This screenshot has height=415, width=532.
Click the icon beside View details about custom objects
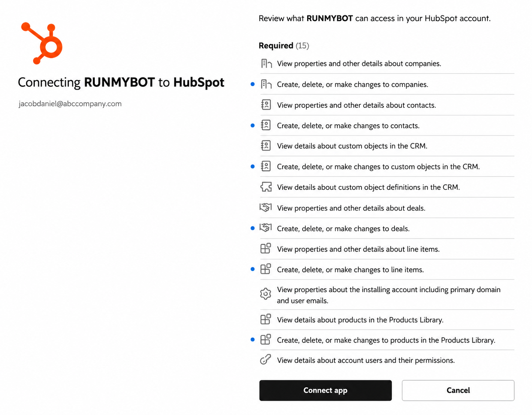point(266,146)
